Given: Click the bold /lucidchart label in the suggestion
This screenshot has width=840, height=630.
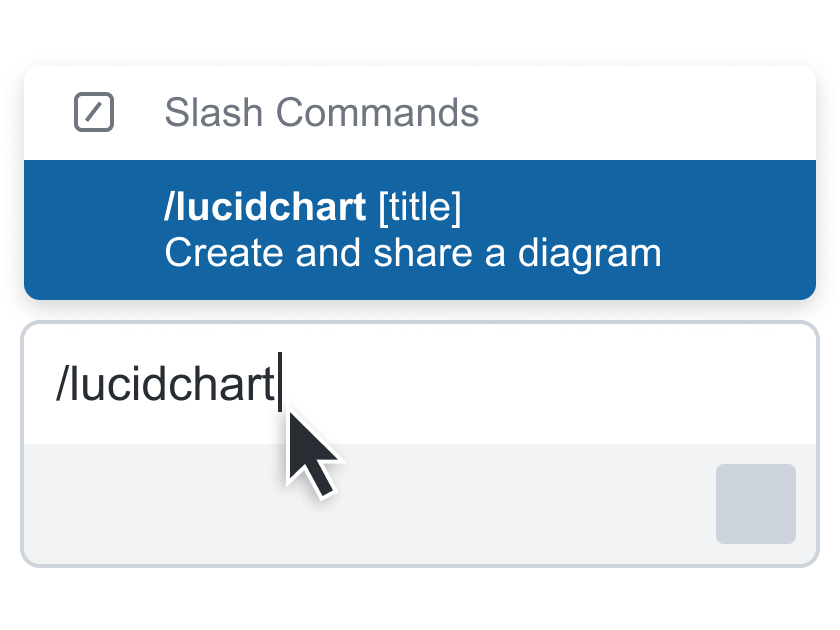Looking at the screenshot, I should point(262,205).
